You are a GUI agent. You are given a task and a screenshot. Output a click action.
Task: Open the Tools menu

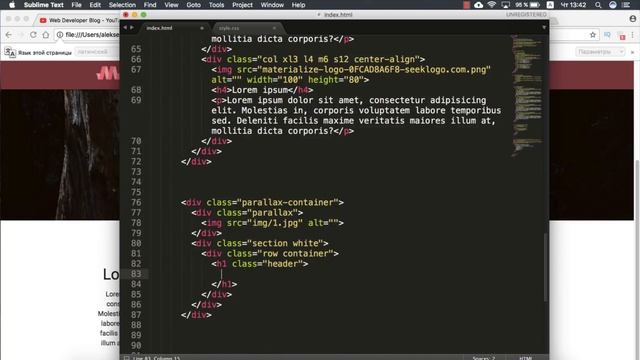coord(216,5)
